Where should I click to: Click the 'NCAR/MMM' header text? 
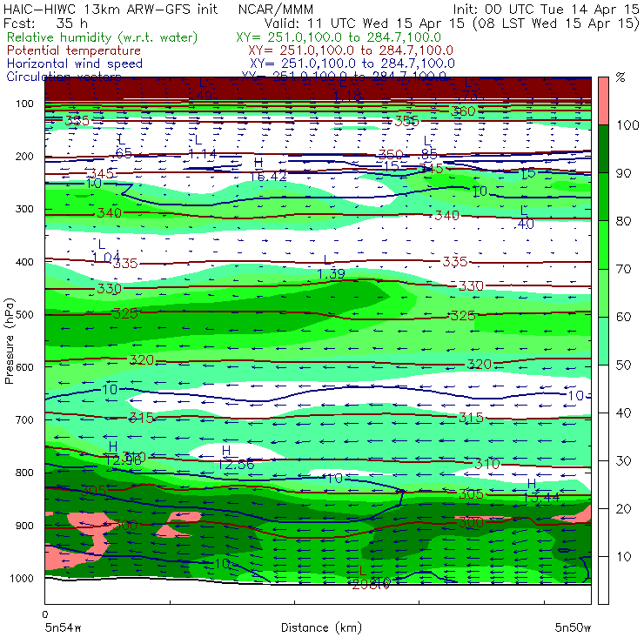(x=276, y=10)
